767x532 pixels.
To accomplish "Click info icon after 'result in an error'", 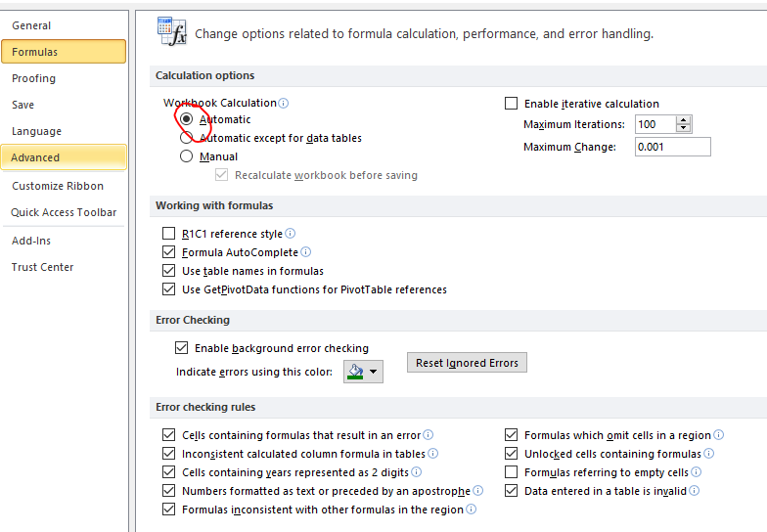I will 429,434.
